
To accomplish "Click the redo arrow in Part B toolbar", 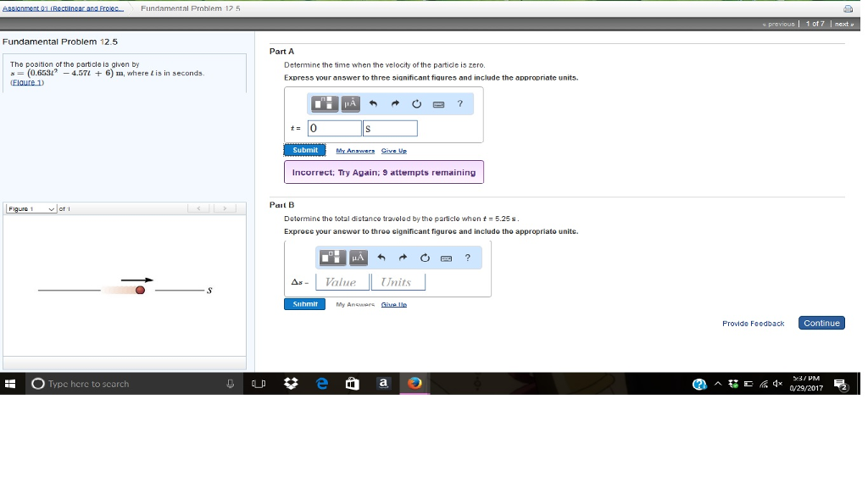I will (403, 258).
